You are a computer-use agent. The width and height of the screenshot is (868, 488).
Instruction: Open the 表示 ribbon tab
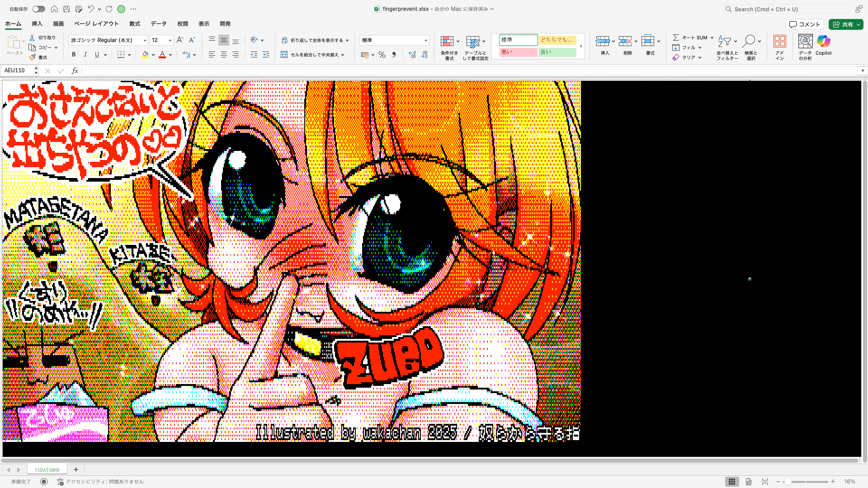204,24
